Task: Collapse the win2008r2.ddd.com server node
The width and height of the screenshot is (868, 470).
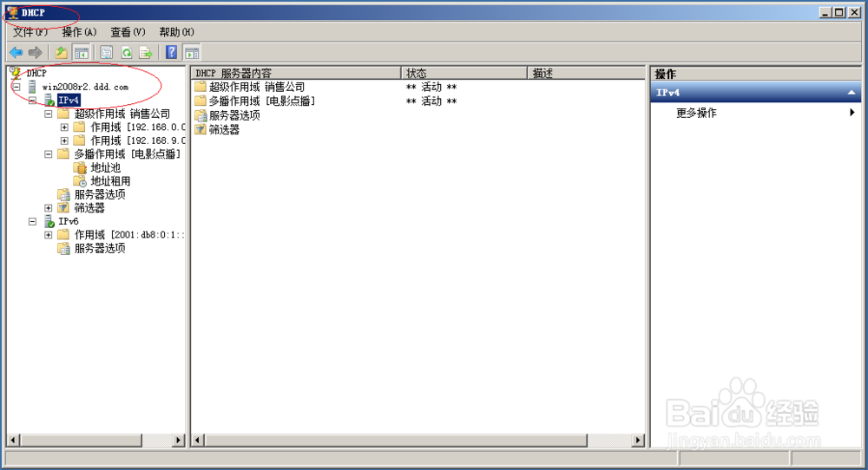Action: click(16, 87)
